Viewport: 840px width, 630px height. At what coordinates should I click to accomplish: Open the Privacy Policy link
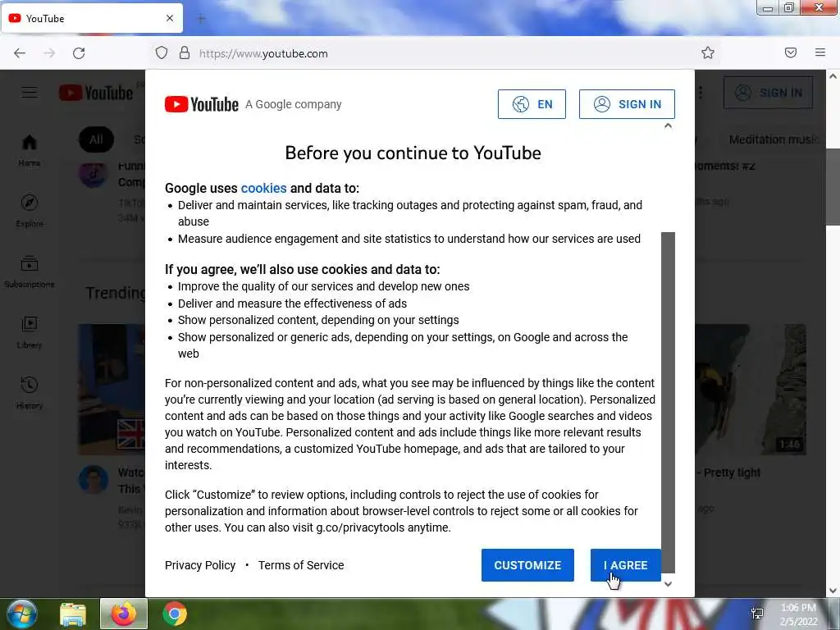point(200,565)
